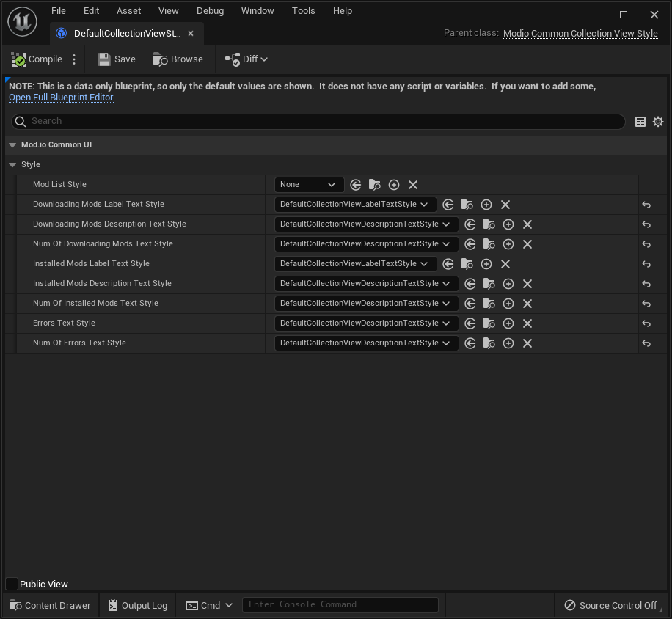
Task: Use selected asset for Downloading Mods Label
Action: 448,205
